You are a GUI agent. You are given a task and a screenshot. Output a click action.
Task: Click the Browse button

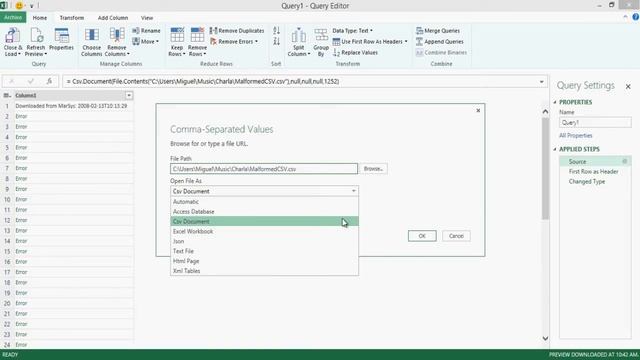pos(373,169)
